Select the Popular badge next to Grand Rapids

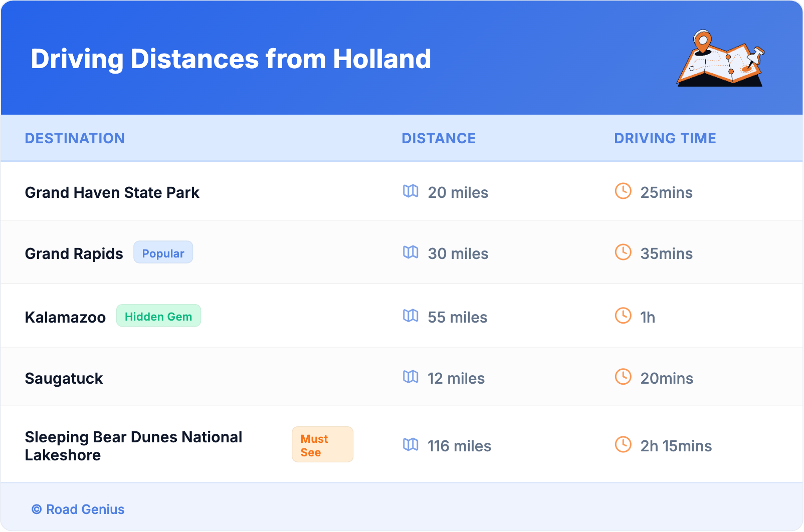click(163, 253)
